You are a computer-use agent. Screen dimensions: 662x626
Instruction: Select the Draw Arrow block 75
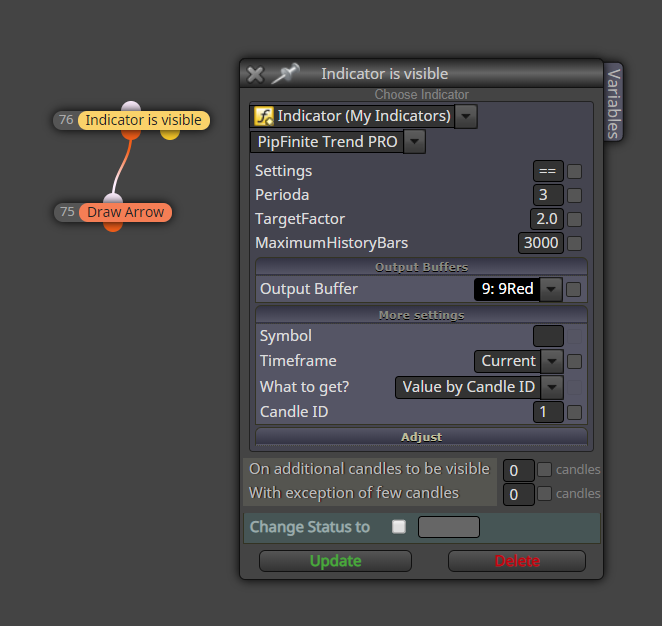point(125,212)
